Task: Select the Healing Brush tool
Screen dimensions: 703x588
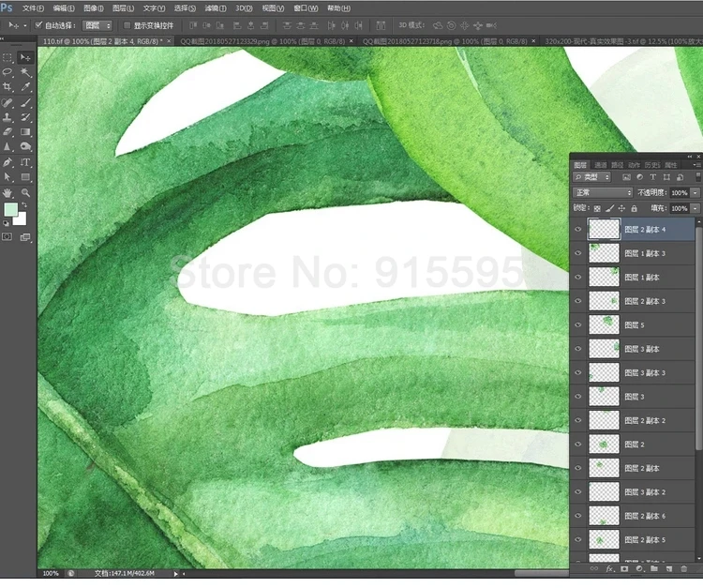Action: 7,103
